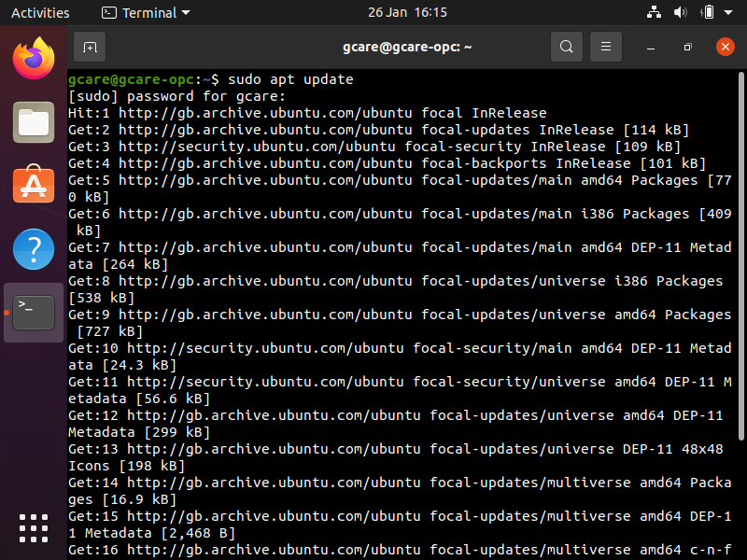Close the Terminal window
The width and height of the screenshot is (747, 560).
[726, 47]
